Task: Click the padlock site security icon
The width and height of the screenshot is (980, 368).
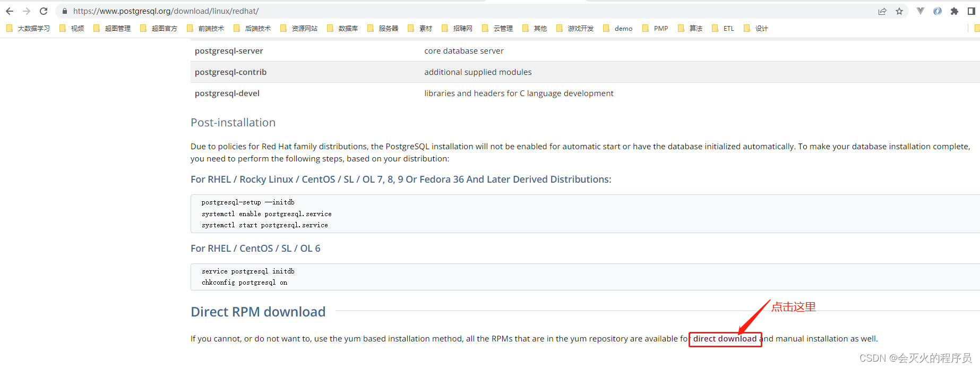Action: tap(65, 11)
